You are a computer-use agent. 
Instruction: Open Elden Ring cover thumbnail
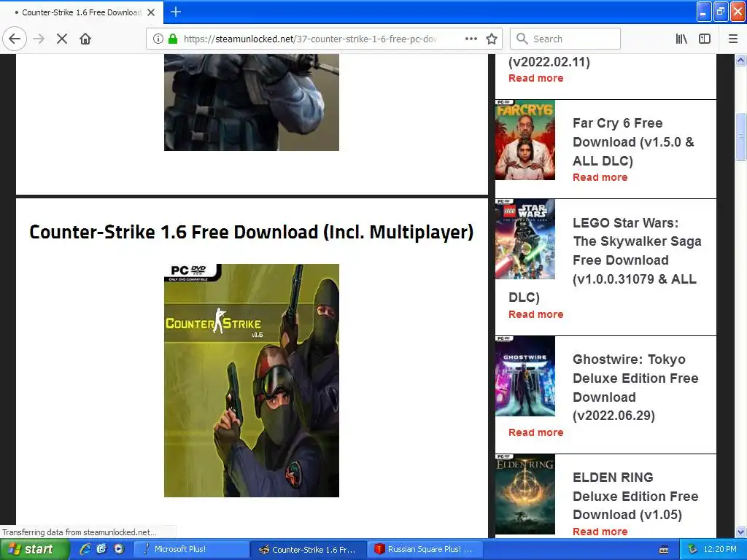coord(525,494)
